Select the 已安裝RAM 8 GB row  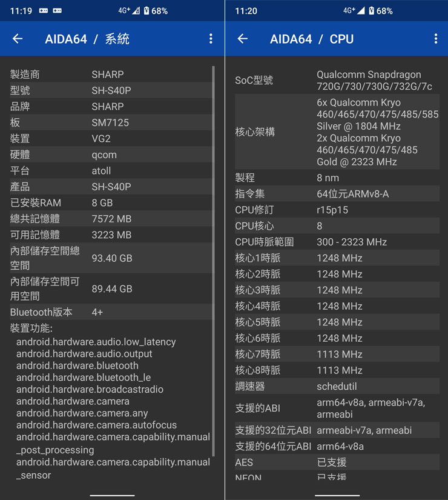109,202
